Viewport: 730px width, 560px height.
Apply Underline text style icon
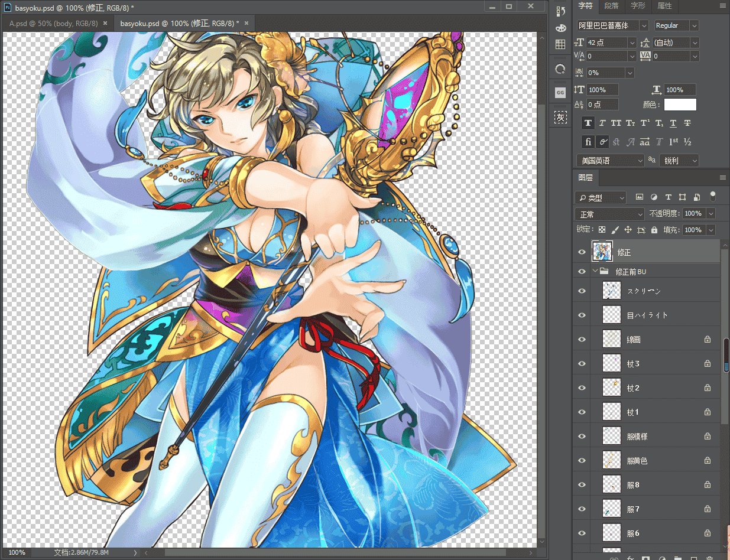(x=673, y=123)
